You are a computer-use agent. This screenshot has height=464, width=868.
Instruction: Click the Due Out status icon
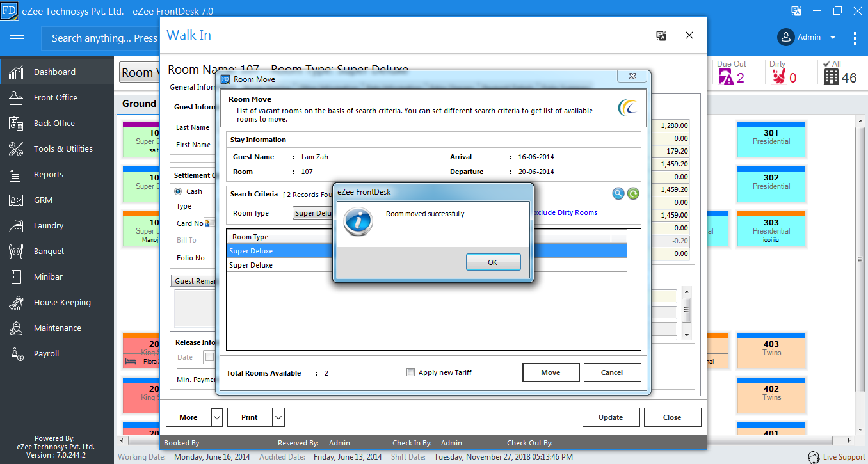pyautogui.click(x=726, y=77)
